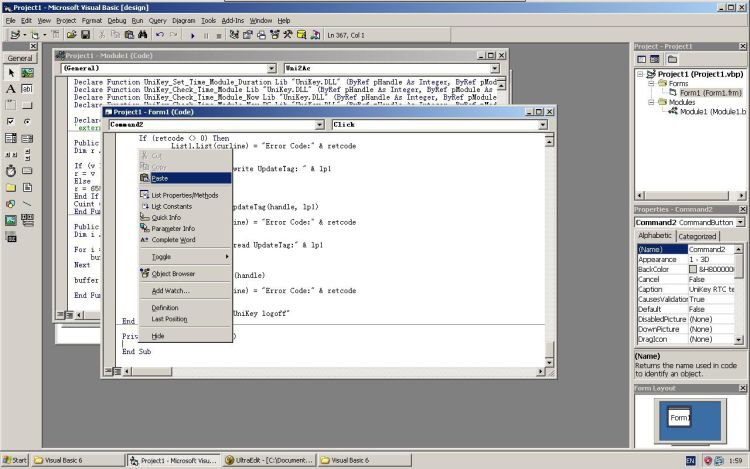Collapse the Project1 root node
This screenshot has width=750, height=469.
640,74
